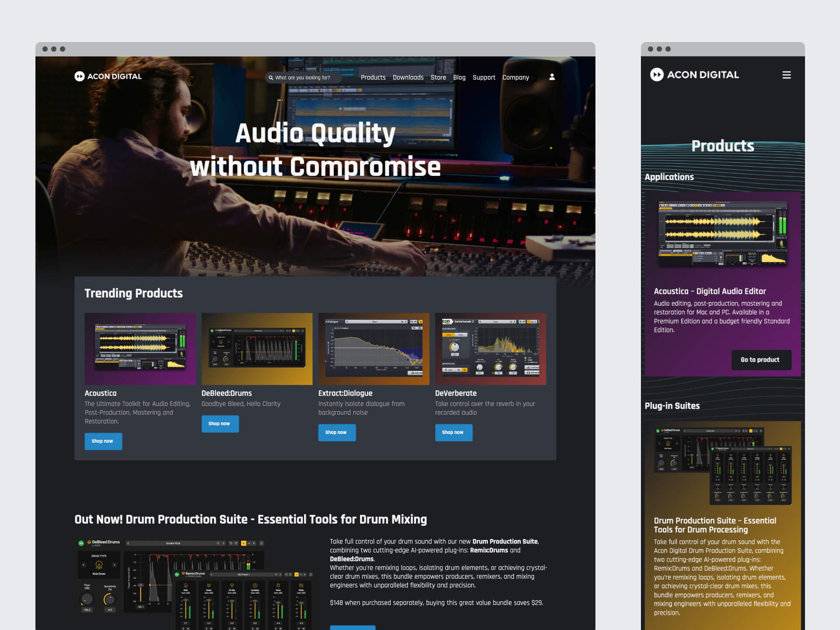The height and width of the screenshot is (630, 840).
Task: Click the '$148 when purchased separately' price note
Action: [x=436, y=603]
